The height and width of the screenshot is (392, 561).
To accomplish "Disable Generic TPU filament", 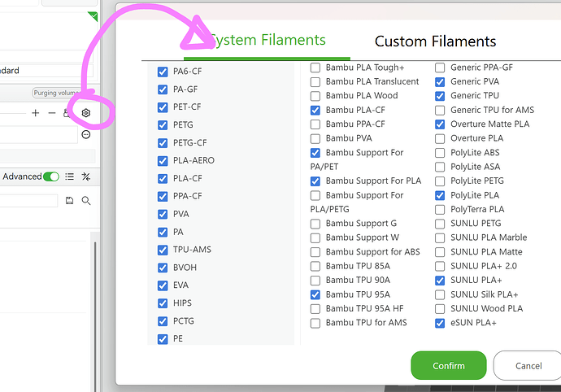I will (x=440, y=96).
